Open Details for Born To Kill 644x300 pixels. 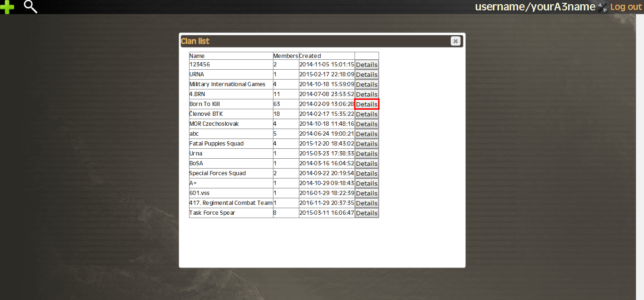[366, 104]
